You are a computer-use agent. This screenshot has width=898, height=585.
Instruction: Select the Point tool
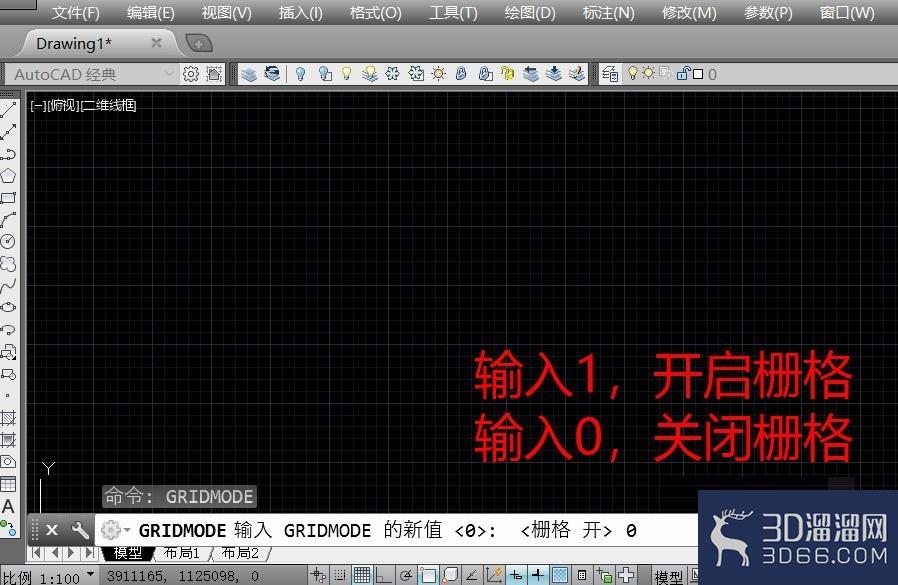[x=7, y=395]
